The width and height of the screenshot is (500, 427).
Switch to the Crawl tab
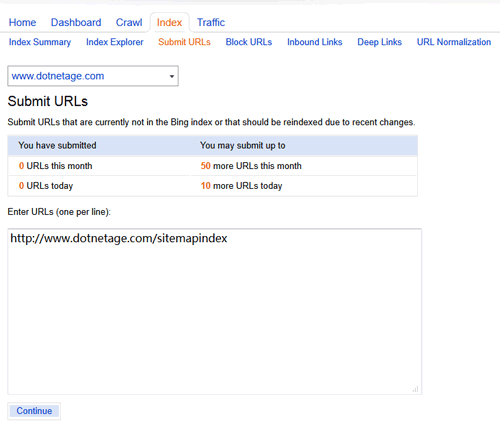[129, 22]
